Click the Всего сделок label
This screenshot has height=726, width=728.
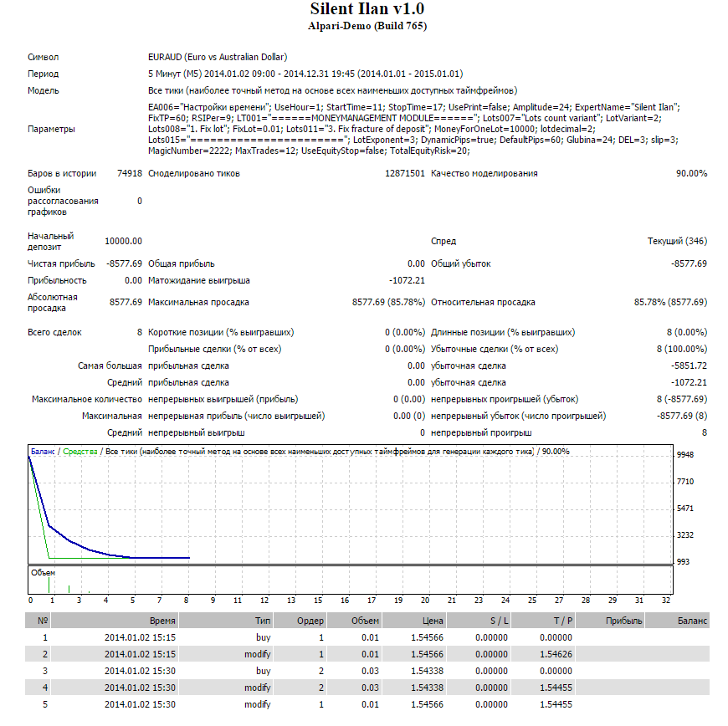click(x=54, y=332)
